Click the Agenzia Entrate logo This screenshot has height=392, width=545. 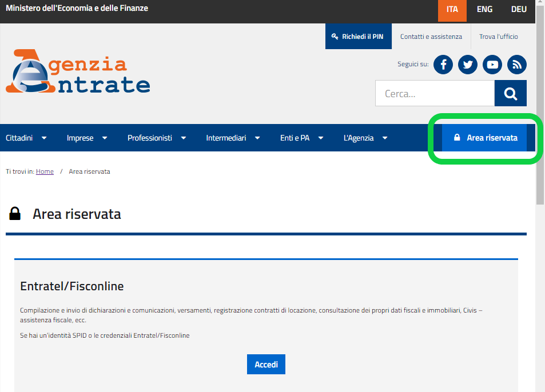(x=78, y=71)
